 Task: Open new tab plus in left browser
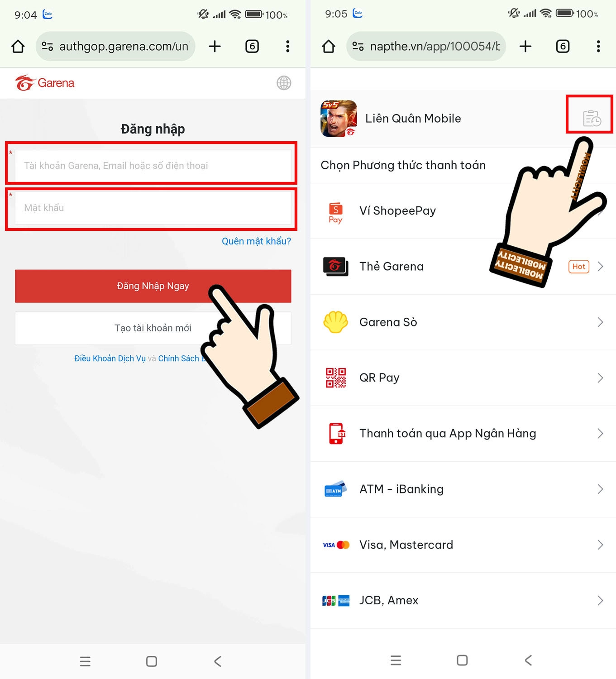click(215, 46)
